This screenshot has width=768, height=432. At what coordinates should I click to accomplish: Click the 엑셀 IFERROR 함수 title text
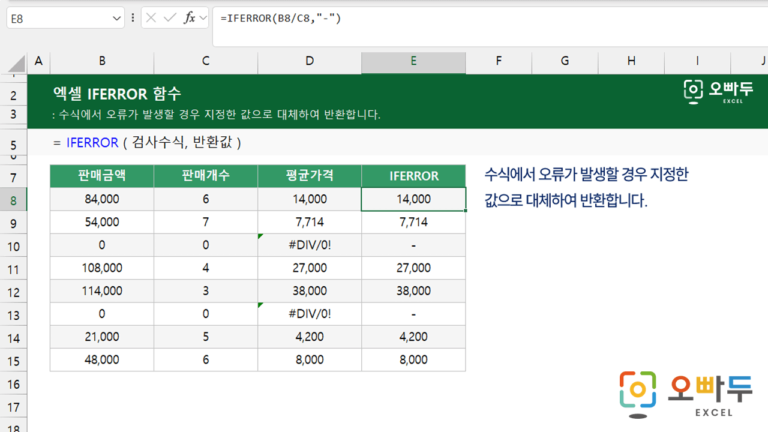pos(117,94)
